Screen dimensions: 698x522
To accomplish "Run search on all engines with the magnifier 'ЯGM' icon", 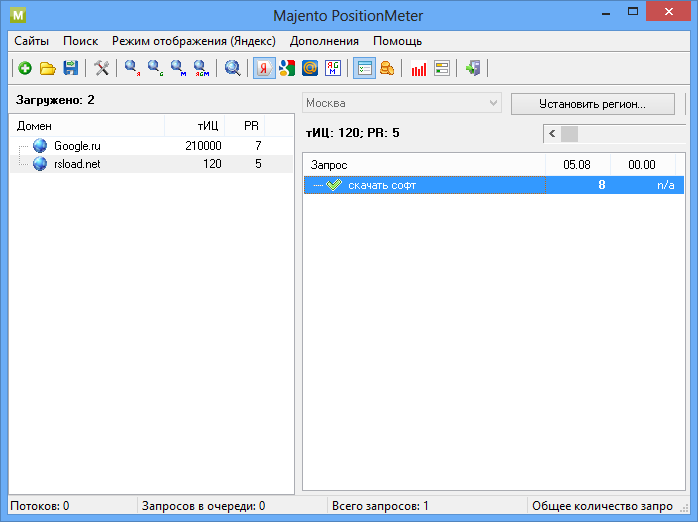I will click(x=202, y=68).
